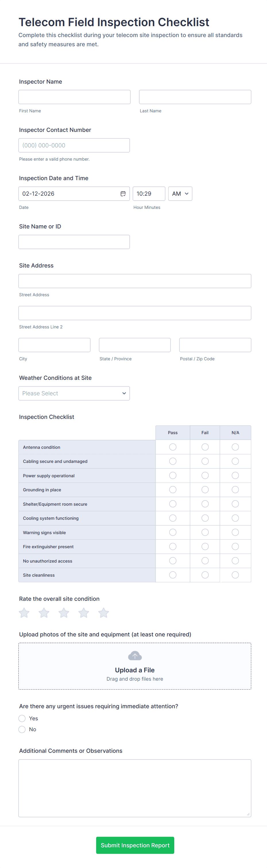Choose the fifth rating star

click(x=103, y=613)
